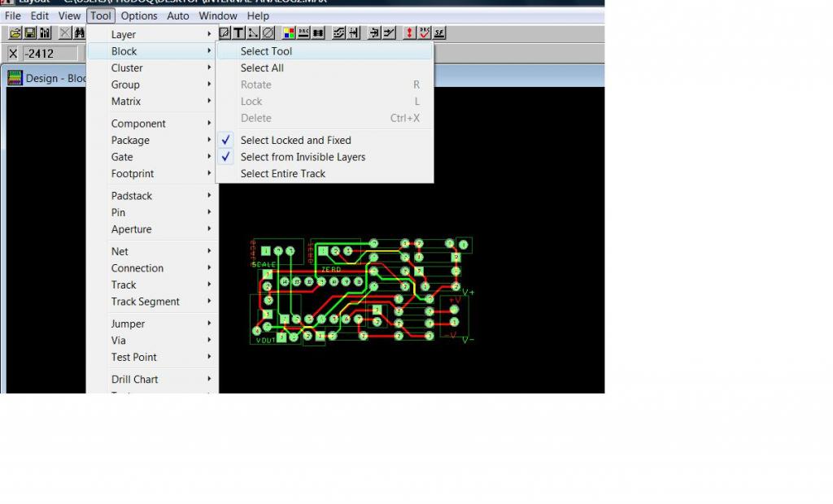Open the Track submenu entry
This screenshot has width=833, height=504.
tap(152, 285)
